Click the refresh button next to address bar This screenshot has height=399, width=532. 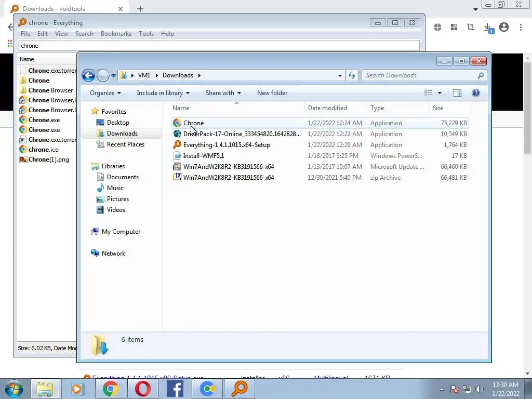click(352, 75)
